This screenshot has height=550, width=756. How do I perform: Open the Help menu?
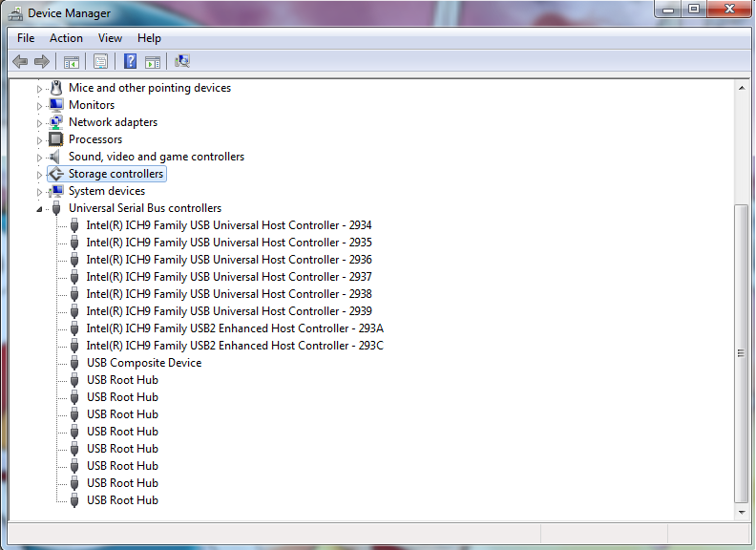[x=149, y=38]
